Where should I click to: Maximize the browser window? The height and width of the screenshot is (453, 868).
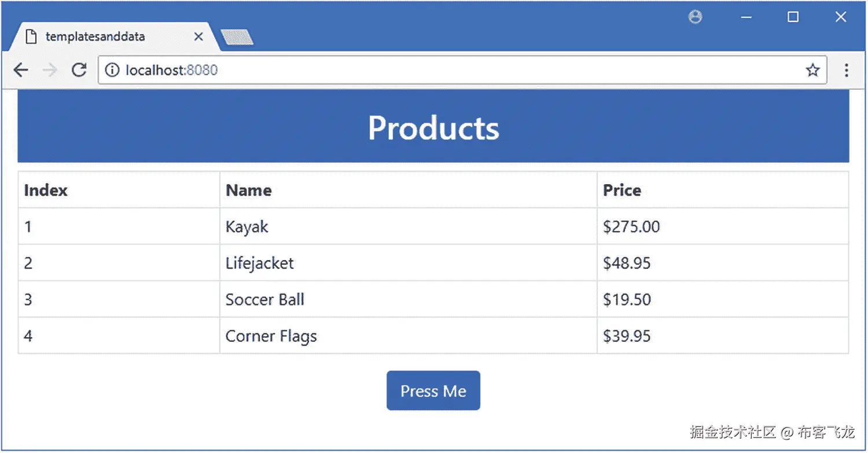click(x=793, y=17)
